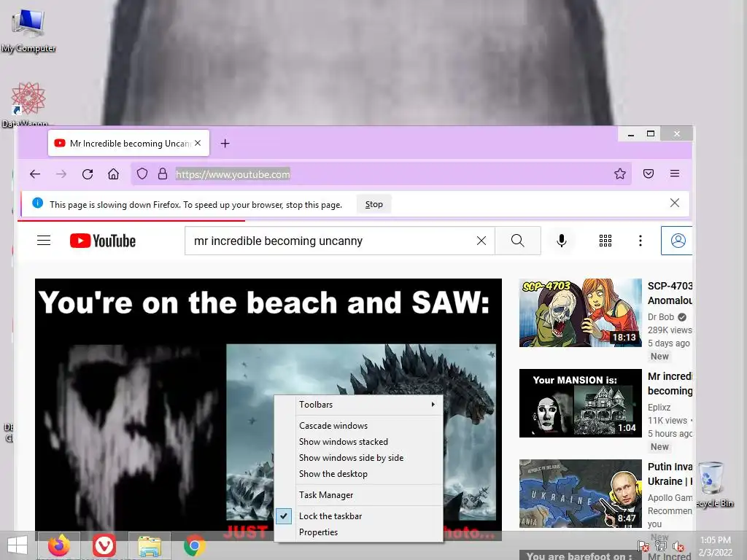Open the Your MANSION is video thumbnail
The image size is (747, 560).
[x=580, y=403]
